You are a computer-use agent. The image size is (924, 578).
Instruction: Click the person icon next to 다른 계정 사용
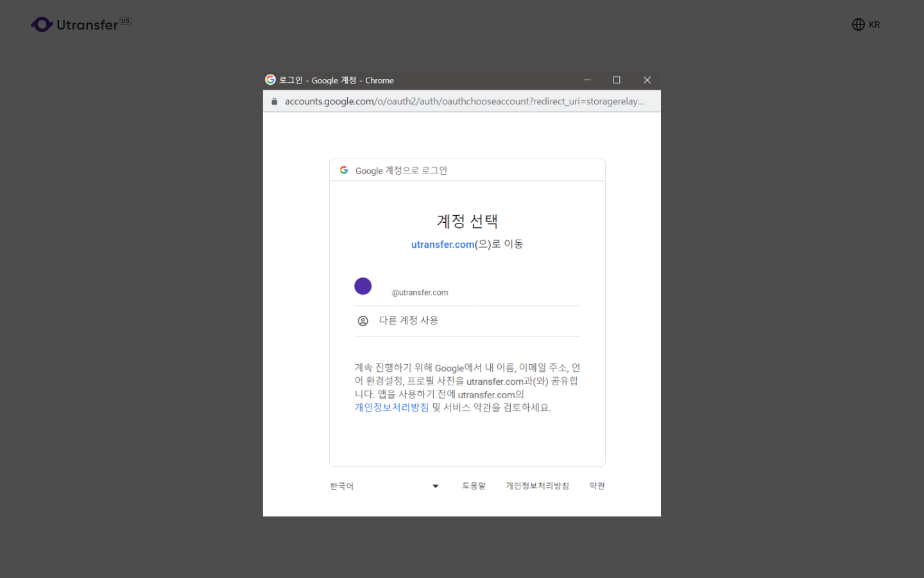(363, 320)
